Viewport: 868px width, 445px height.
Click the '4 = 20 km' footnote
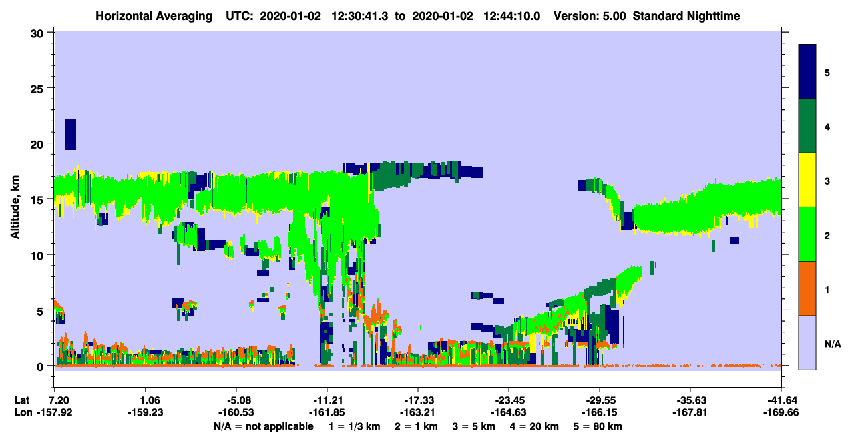pos(535,426)
